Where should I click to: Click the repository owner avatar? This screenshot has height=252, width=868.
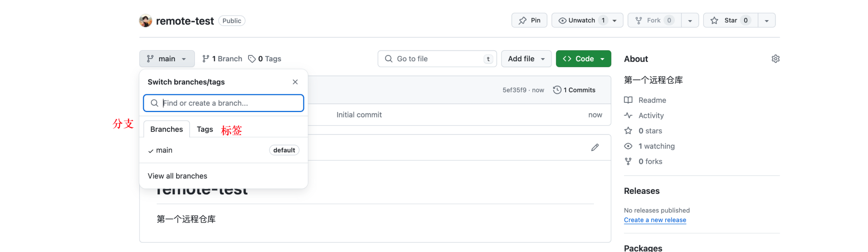146,21
